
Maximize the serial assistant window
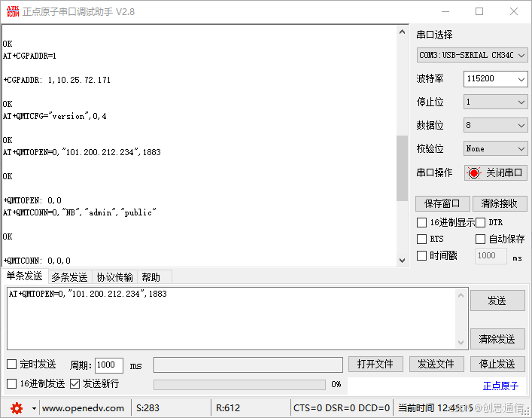click(x=479, y=11)
